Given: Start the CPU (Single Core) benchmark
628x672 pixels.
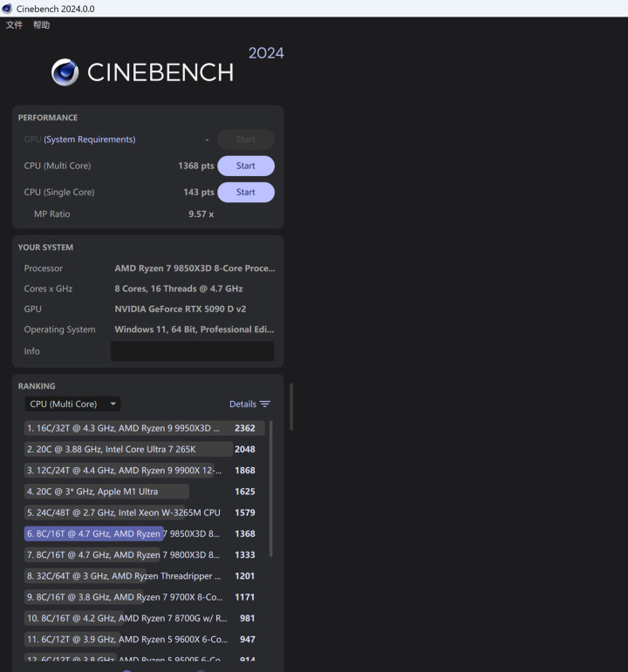Looking at the screenshot, I should coord(245,192).
